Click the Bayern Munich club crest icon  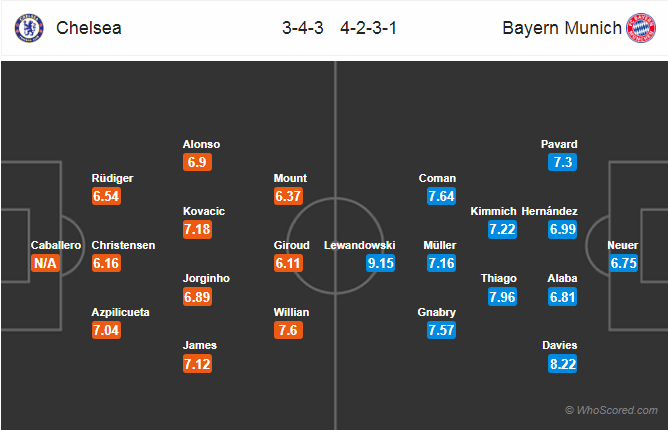click(x=639, y=28)
